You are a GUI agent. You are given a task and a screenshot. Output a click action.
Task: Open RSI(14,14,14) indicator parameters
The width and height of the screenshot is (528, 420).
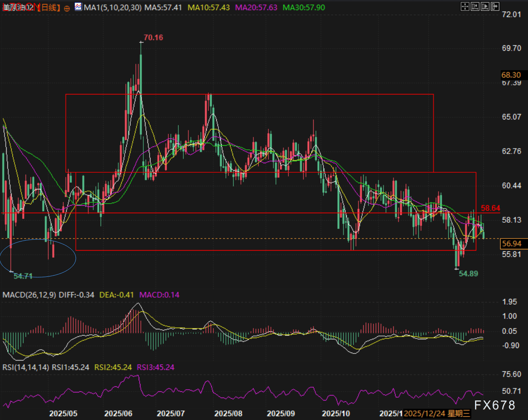(26, 367)
